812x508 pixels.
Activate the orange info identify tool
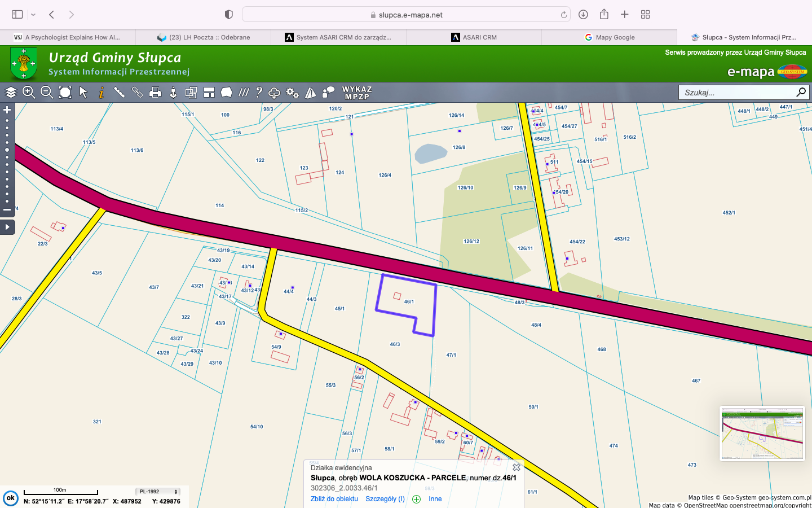101,93
